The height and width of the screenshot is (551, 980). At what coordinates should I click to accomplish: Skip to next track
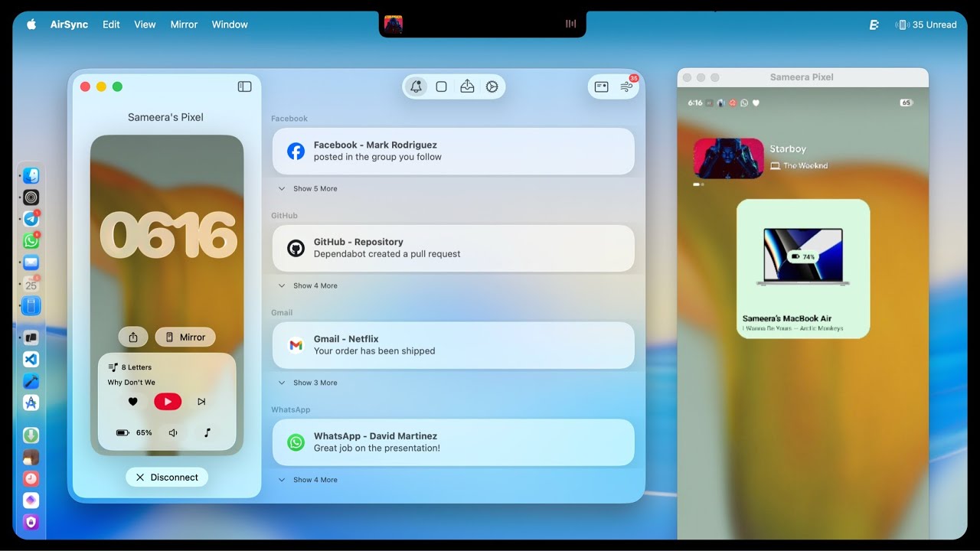tap(201, 401)
